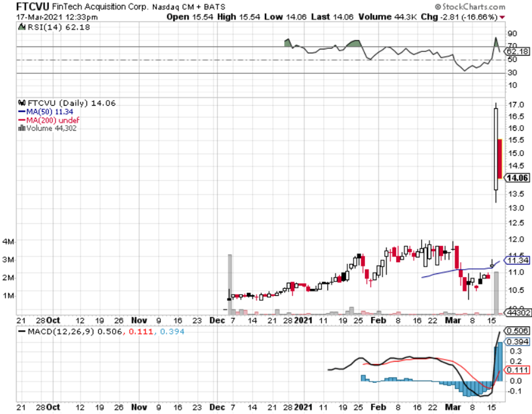The width and height of the screenshot is (532, 414).
Task: Click the 17.0 price axis label
Action: coord(516,105)
